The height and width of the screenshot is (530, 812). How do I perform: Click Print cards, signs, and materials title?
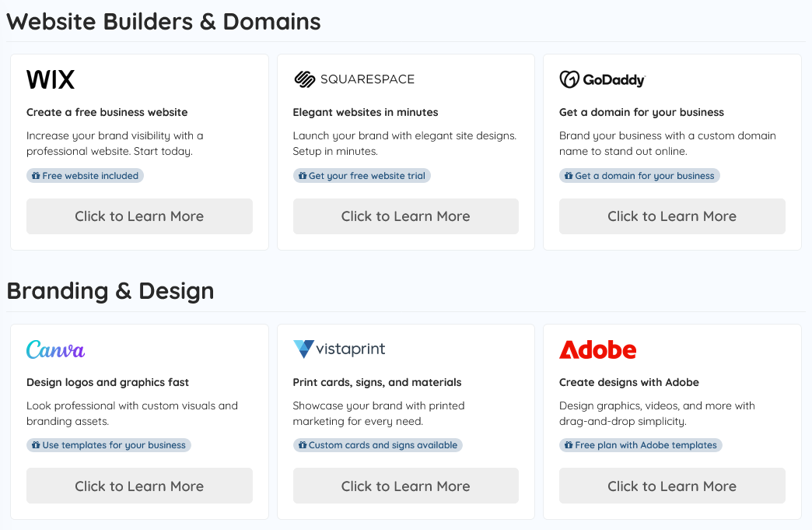click(377, 382)
